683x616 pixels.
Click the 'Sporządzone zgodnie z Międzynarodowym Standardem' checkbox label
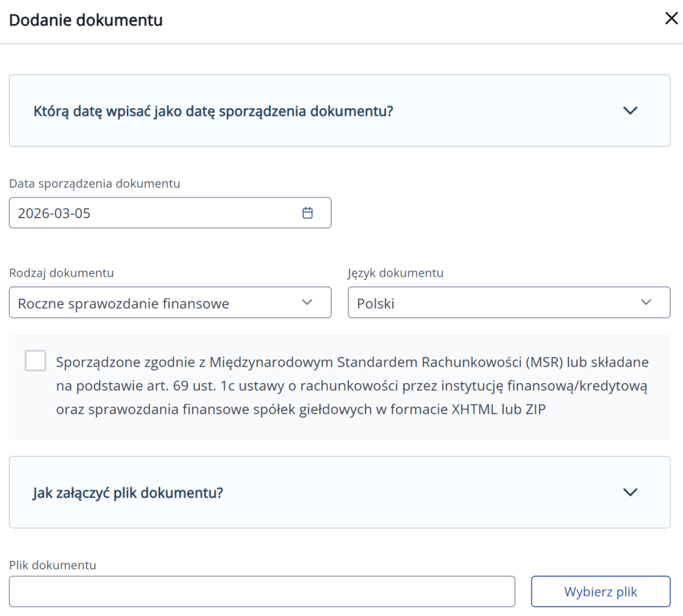[352, 386]
